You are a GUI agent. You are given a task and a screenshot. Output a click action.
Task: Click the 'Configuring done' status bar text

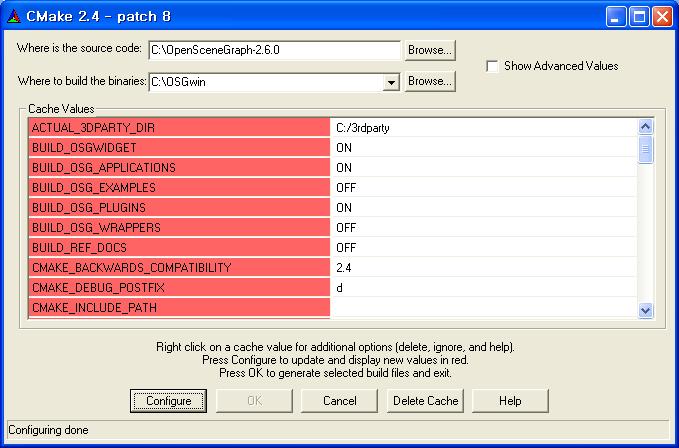48,430
